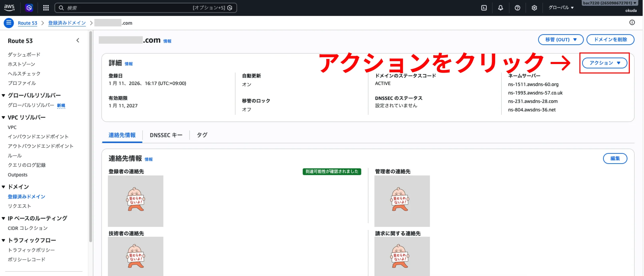The height and width of the screenshot is (276, 644).
Task: Open クエリのログ記録 in the sidebar
Action: click(27, 165)
